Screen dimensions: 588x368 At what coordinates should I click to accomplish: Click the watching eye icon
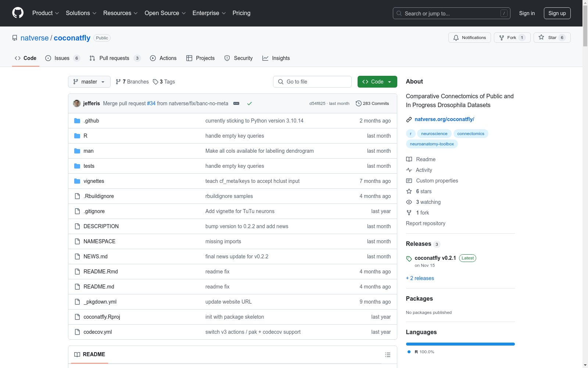(409, 202)
